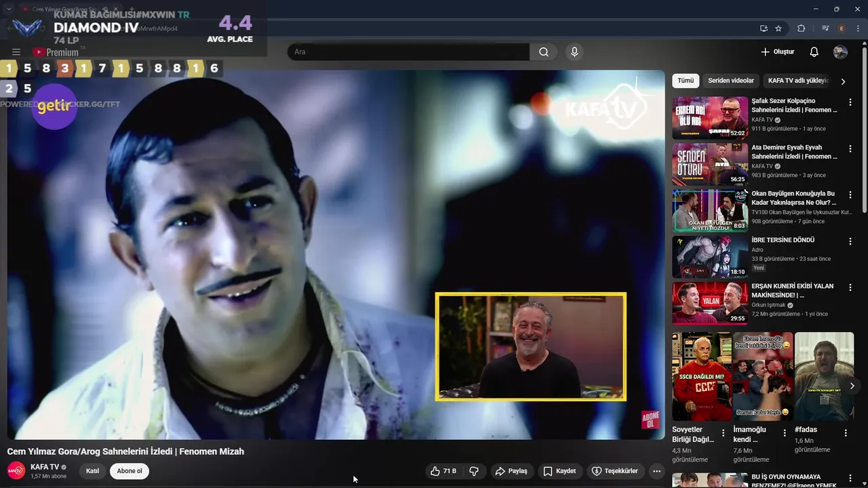Subscribe with the Abone ol button

[x=130, y=471]
